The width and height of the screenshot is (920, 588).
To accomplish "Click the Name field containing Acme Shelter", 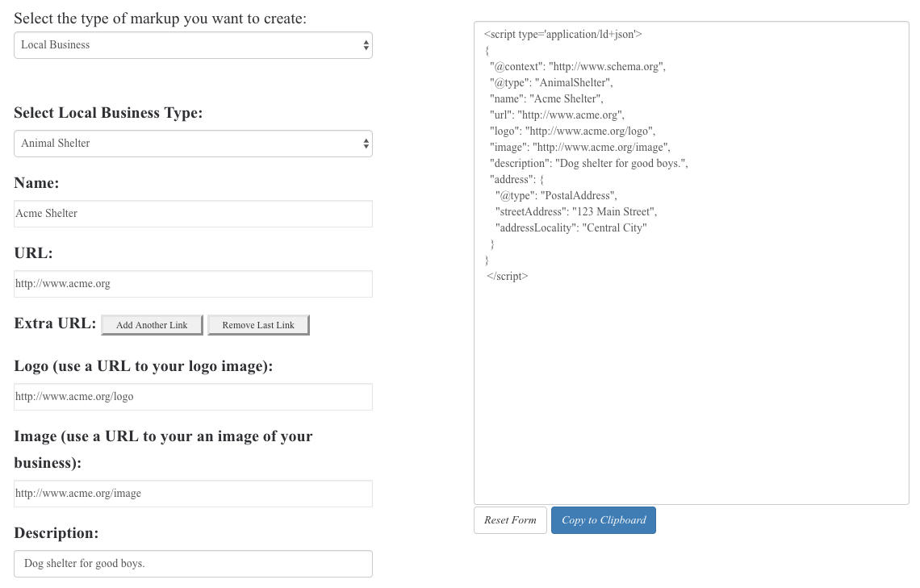I will click(x=193, y=214).
